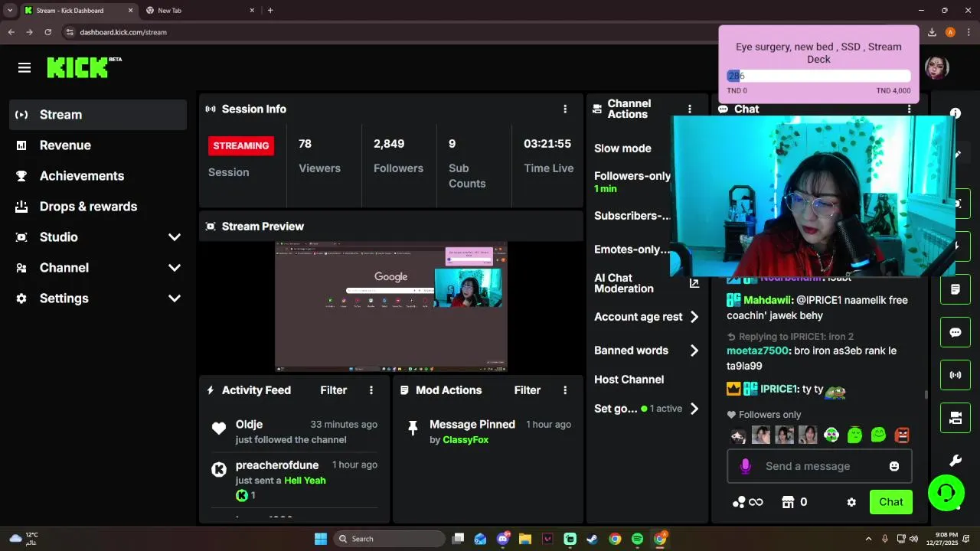Click the camera icon in right sidebar

point(955,418)
